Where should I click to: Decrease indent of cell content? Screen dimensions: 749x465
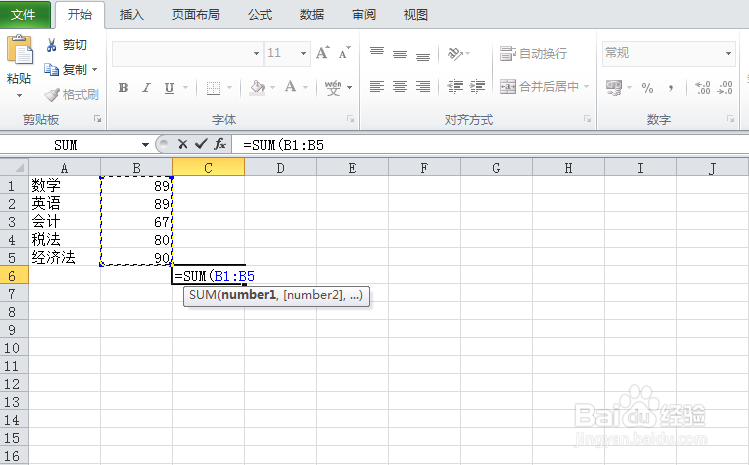(x=455, y=87)
